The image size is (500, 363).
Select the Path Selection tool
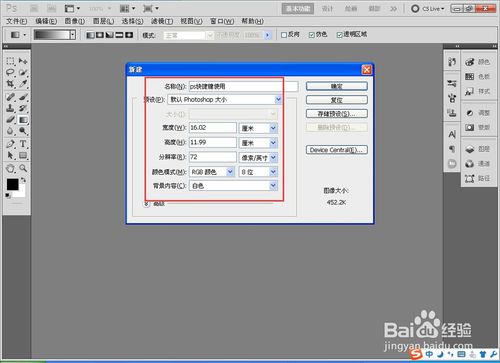[x=10, y=155]
